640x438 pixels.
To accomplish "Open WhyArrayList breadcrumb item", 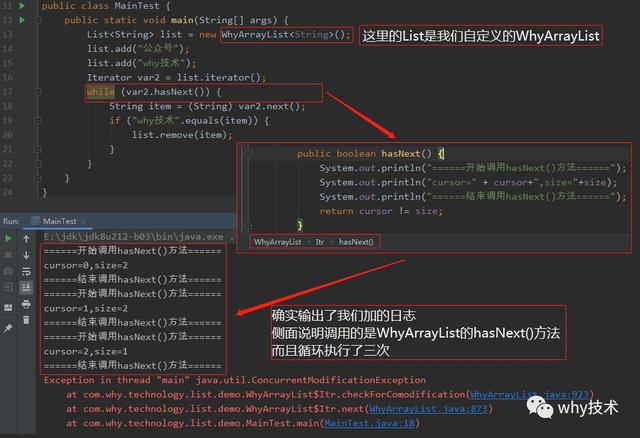I will click(278, 242).
